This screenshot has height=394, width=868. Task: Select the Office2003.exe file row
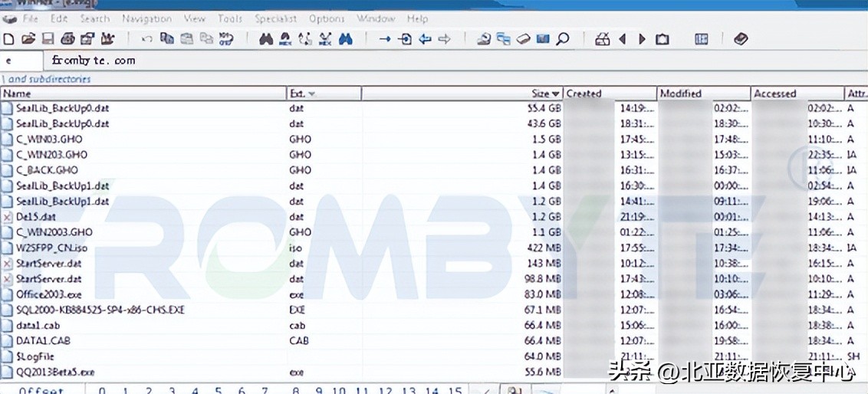click(x=434, y=294)
